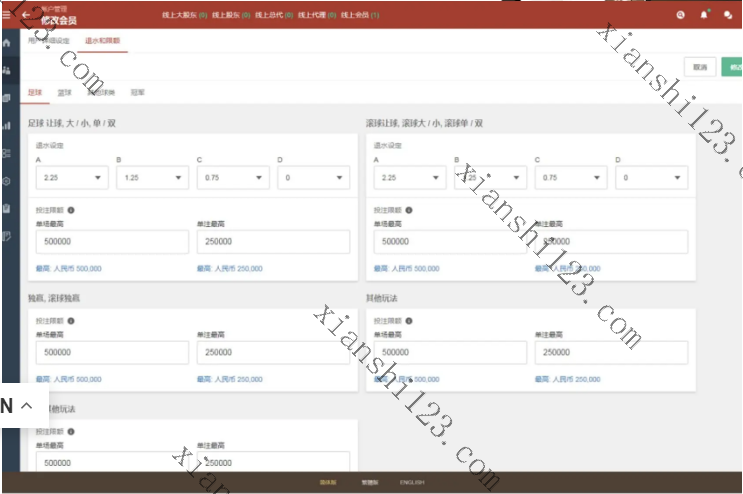The image size is (743, 494).
Task: Click 最高: 人民币 500,000 under 足球让球
Action: click(69, 269)
